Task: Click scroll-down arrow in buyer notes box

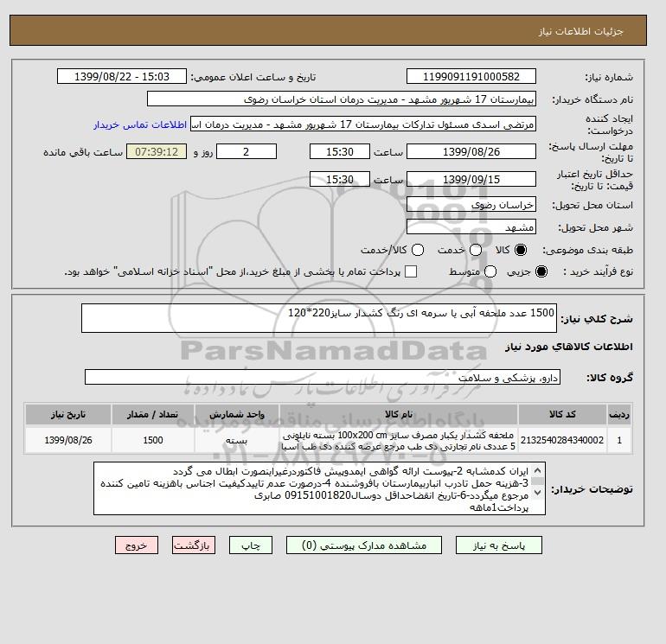Action: point(537,492)
